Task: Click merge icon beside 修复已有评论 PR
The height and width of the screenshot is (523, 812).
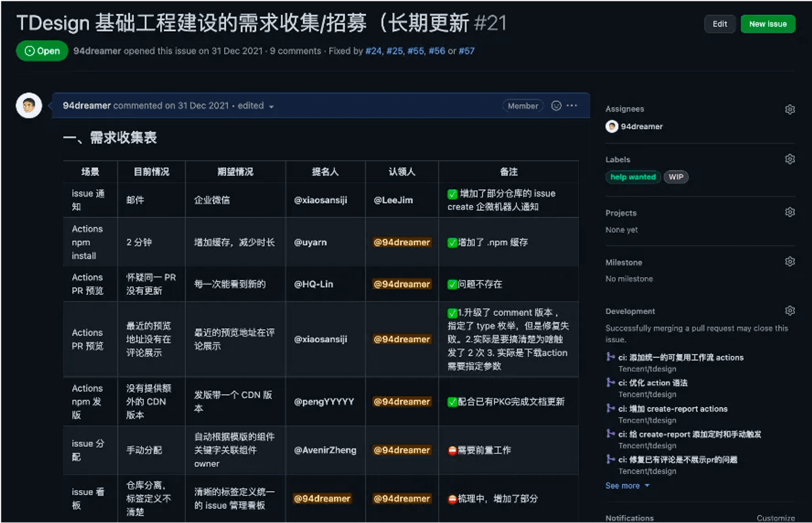Action: [x=610, y=459]
